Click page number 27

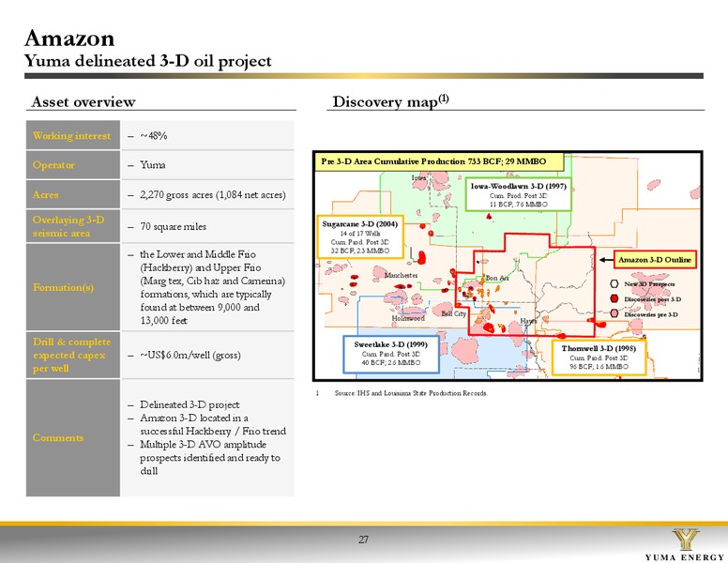point(364,540)
